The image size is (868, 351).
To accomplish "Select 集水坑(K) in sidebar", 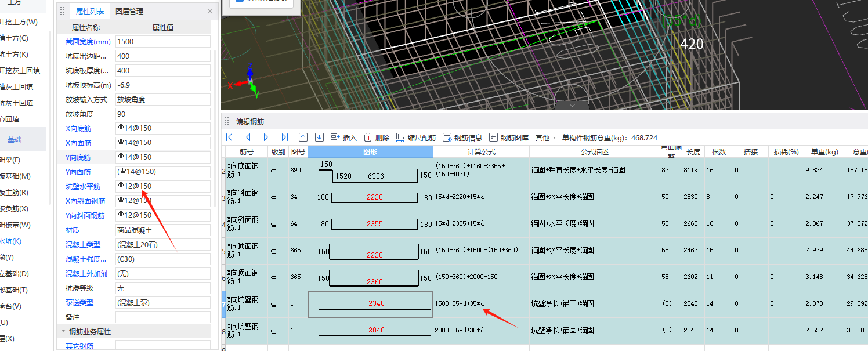I will (10, 241).
